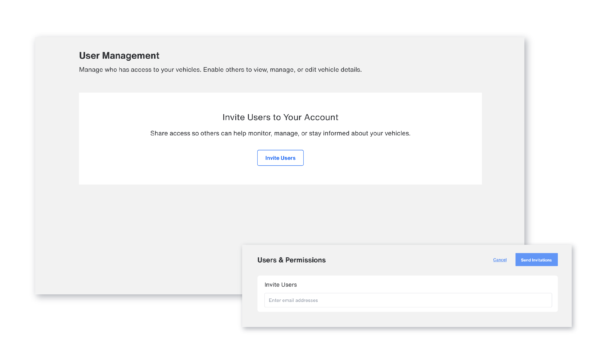The image size is (607, 364).
Task: Select the vehicle access description text
Action: (x=220, y=70)
